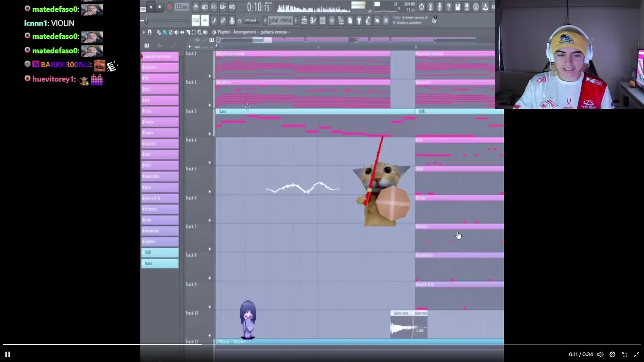Toggle the FL Studio record button
The height and width of the screenshot is (362, 644).
pos(170,7)
